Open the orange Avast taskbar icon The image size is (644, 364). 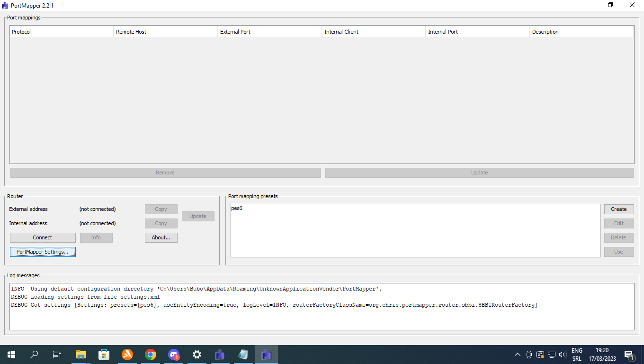(x=127, y=355)
